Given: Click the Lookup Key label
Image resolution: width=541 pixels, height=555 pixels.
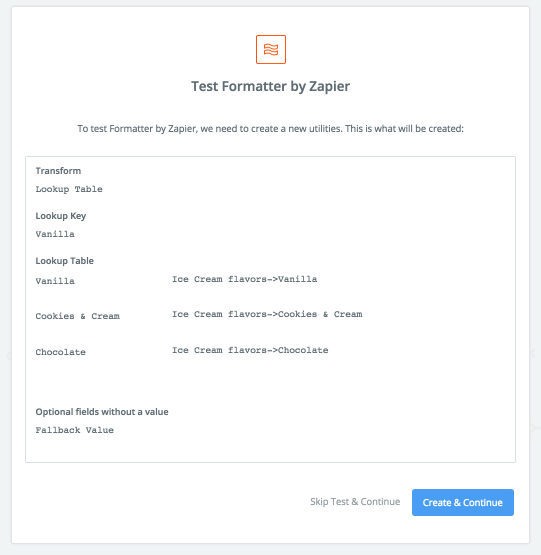Looking at the screenshot, I should (61, 216).
